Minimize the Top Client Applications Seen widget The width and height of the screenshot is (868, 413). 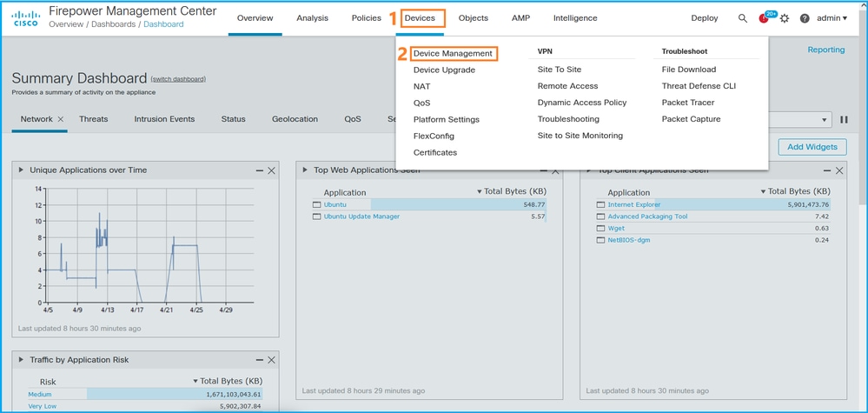(827, 171)
